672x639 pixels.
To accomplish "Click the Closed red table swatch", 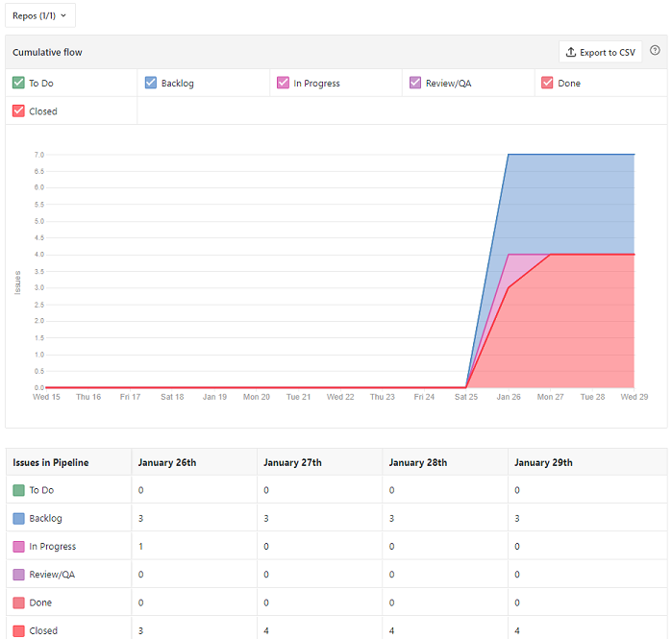I will tap(18, 630).
